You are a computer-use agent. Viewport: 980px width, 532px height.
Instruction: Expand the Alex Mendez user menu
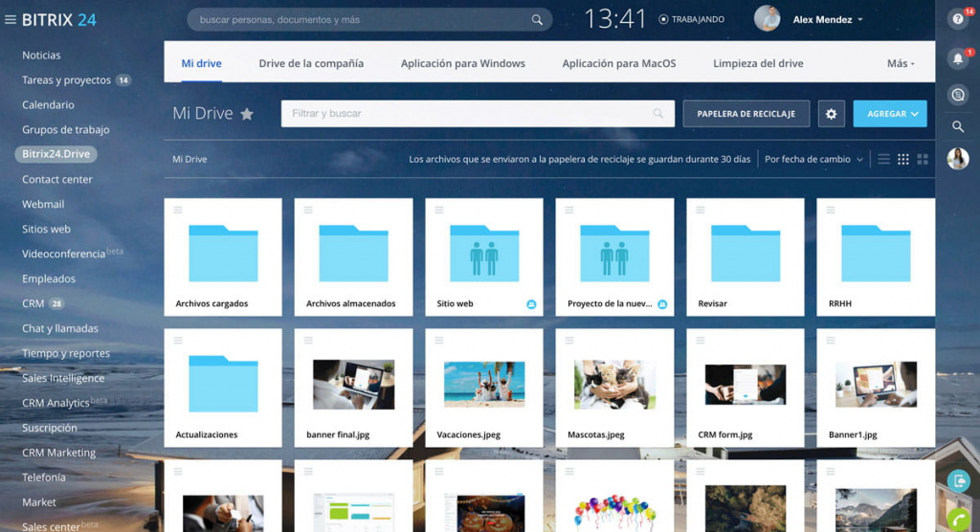(x=828, y=19)
